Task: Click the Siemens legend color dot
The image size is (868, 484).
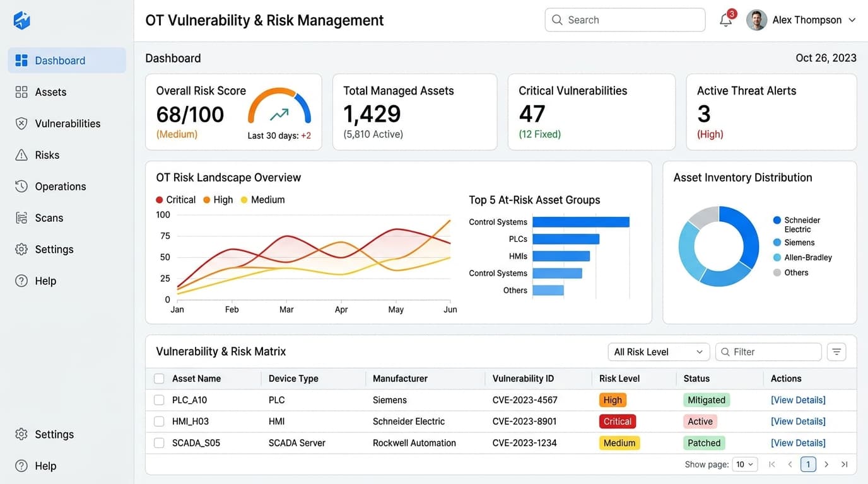Action: 777,243
